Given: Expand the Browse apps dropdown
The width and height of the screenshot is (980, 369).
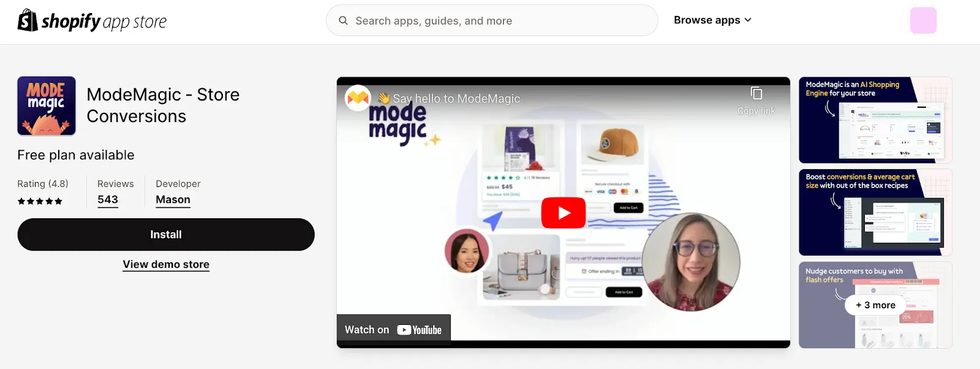Looking at the screenshot, I should pyautogui.click(x=712, y=20).
